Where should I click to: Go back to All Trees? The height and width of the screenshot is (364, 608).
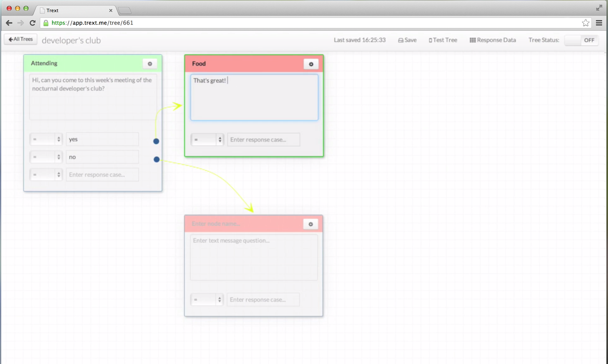pos(21,39)
